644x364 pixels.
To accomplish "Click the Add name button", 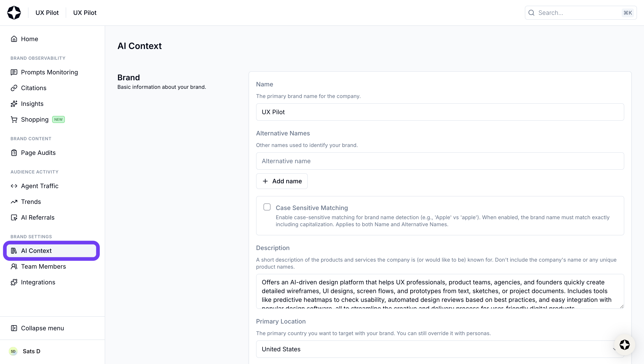I will coord(281,181).
